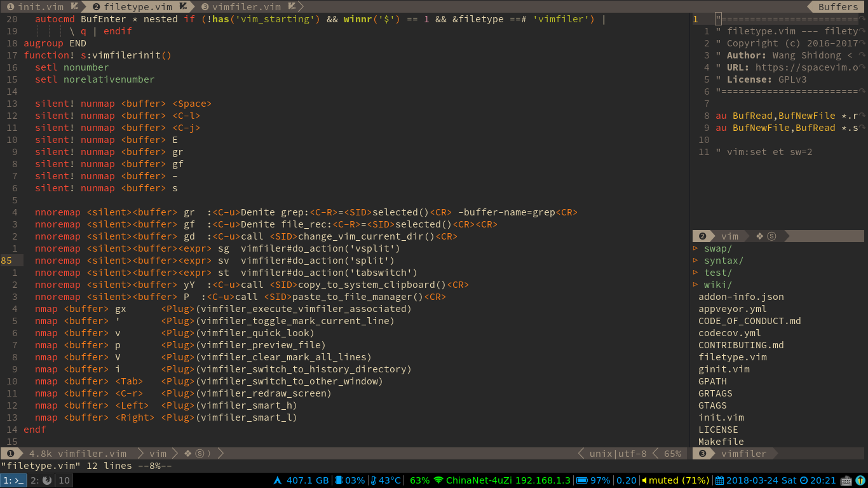
Task: Open the calendar date 2018-03-24 Sat
Action: click(x=756, y=480)
